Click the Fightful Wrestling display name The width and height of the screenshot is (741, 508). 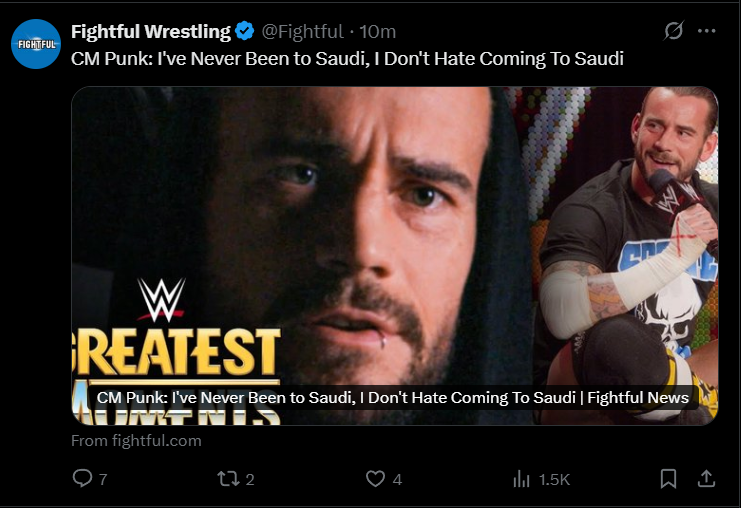click(151, 32)
